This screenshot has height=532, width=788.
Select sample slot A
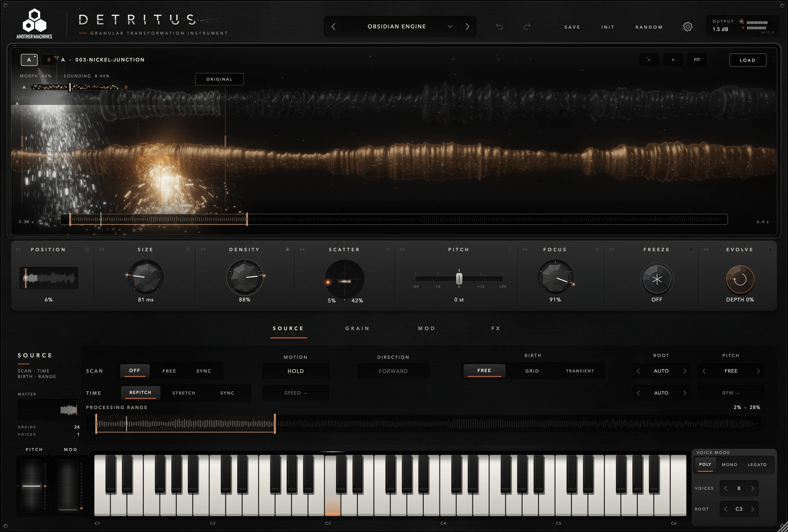pos(29,60)
